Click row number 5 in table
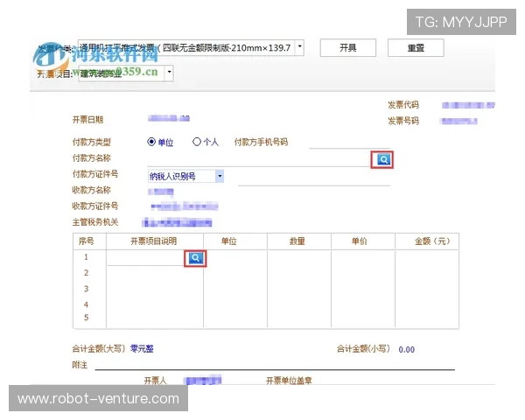 pyautogui.click(x=86, y=318)
